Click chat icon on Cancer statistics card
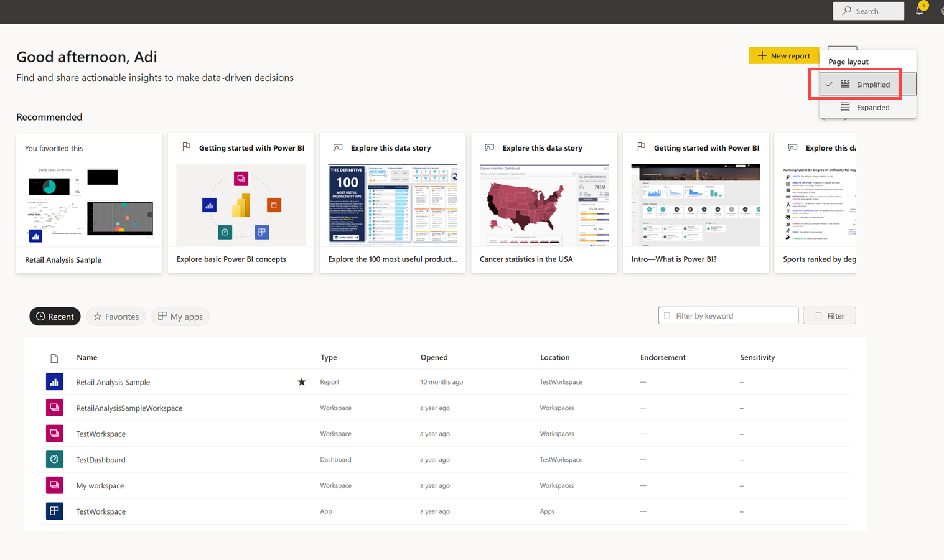 [x=490, y=147]
